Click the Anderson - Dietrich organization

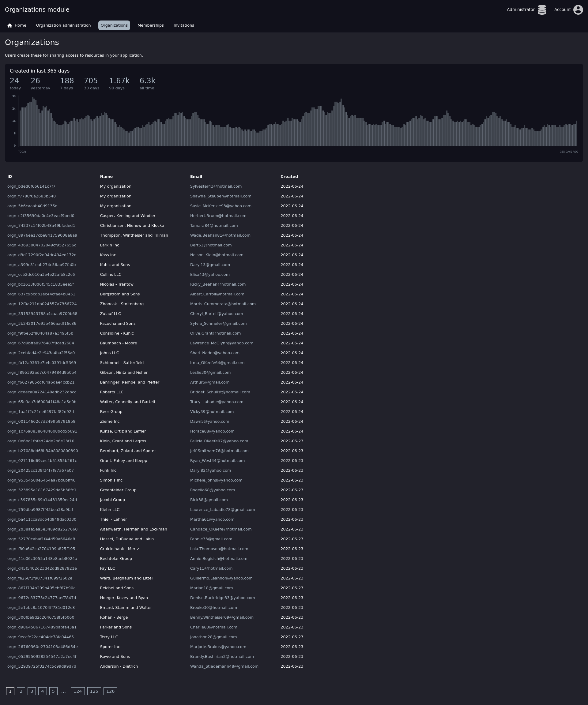click(x=119, y=666)
